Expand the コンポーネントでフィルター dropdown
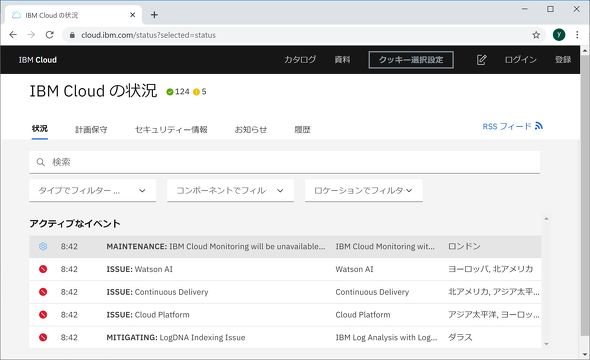This screenshot has height=360, width=590. [230, 191]
